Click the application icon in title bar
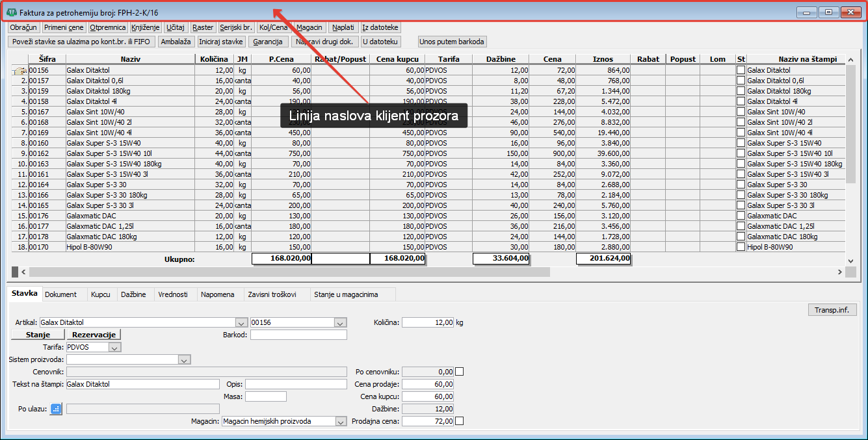 (x=12, y=12)
